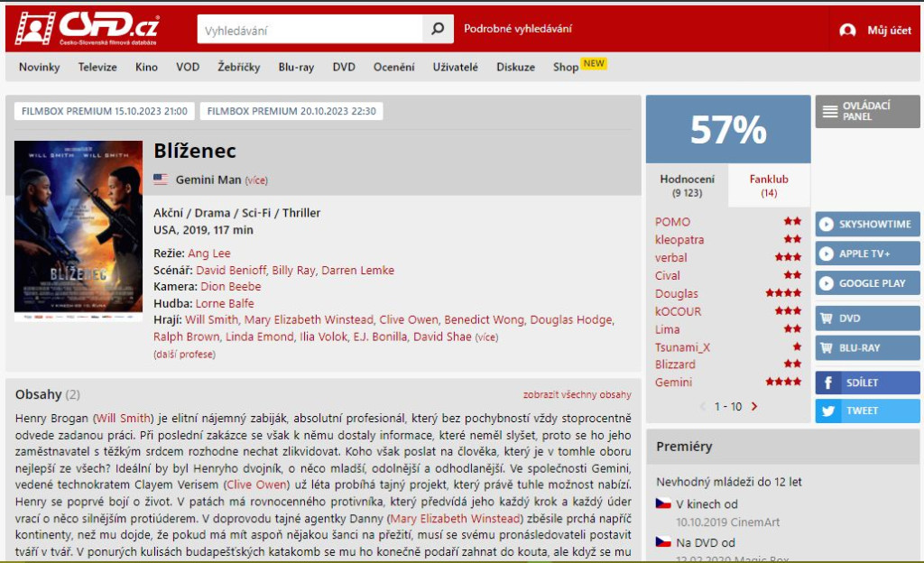
Task: Click the SkyShowtime play icon
Action: [x=827, y=225]
